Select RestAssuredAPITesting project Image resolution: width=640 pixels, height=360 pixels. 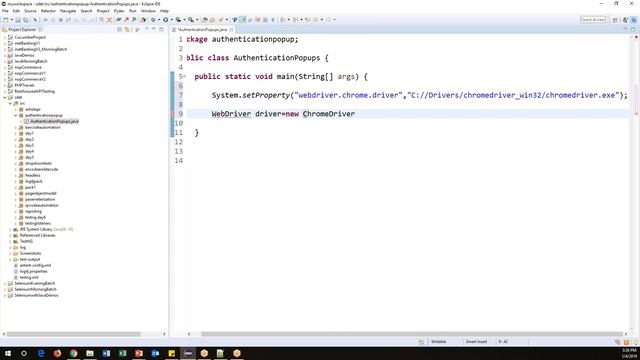[x=34, y=91]
